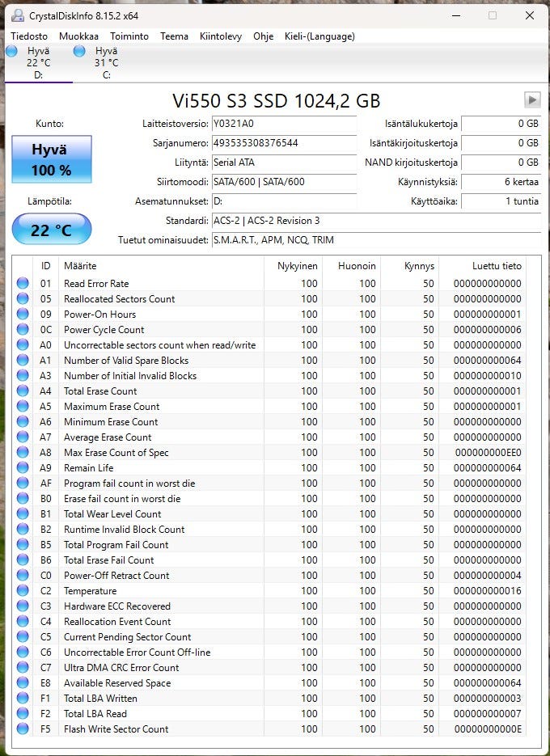Click the status icon of Read Error Rate row
Viewport: 550px width, 756px height.
[23, 283]
